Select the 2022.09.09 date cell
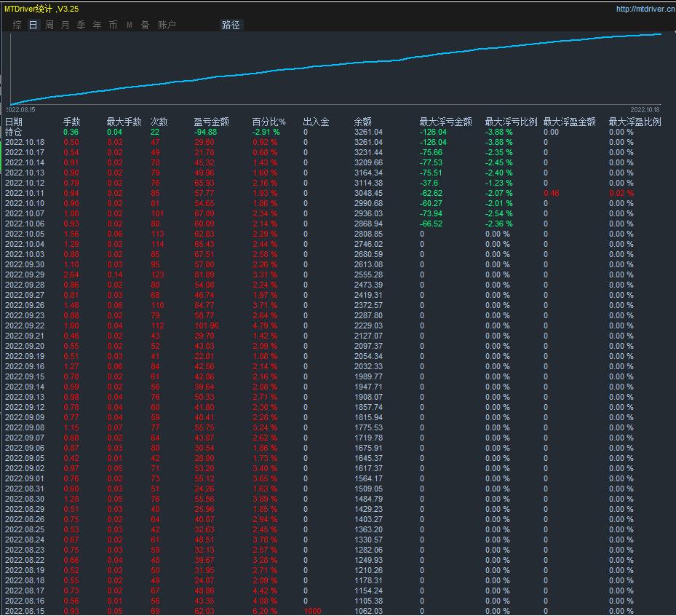Image resolution: width=676 pixels, height=616 pixels. (x=25, y=417)
